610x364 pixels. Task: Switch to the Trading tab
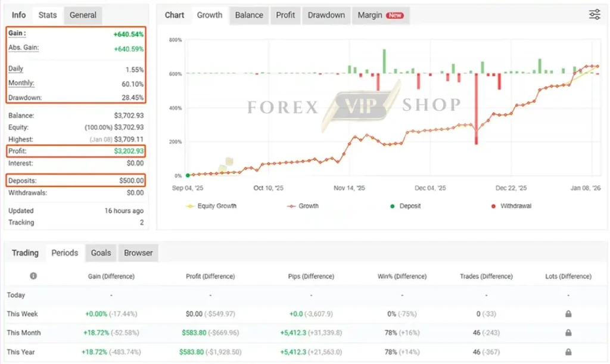pos(25,253)
